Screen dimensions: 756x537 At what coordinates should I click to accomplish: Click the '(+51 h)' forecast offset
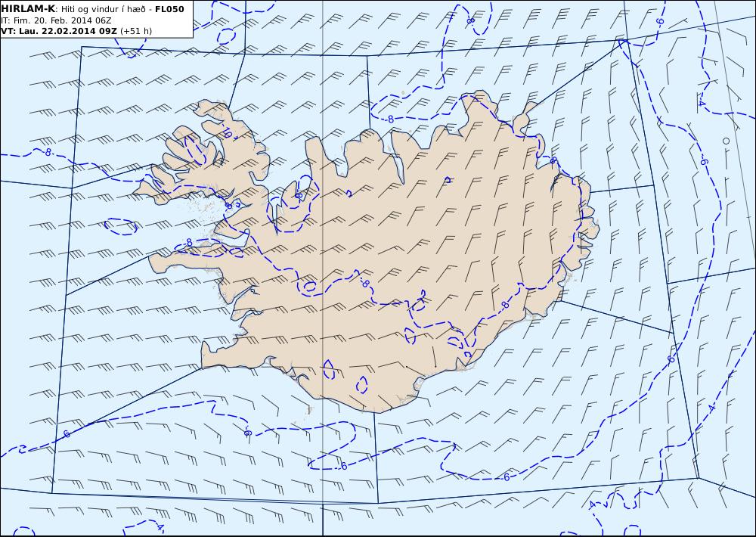click(136, 31)
